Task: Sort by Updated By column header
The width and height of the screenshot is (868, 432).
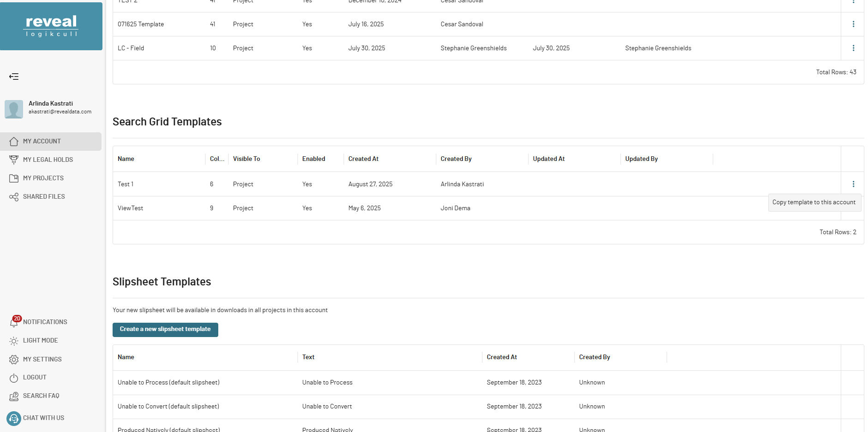Action: [641, 159]
